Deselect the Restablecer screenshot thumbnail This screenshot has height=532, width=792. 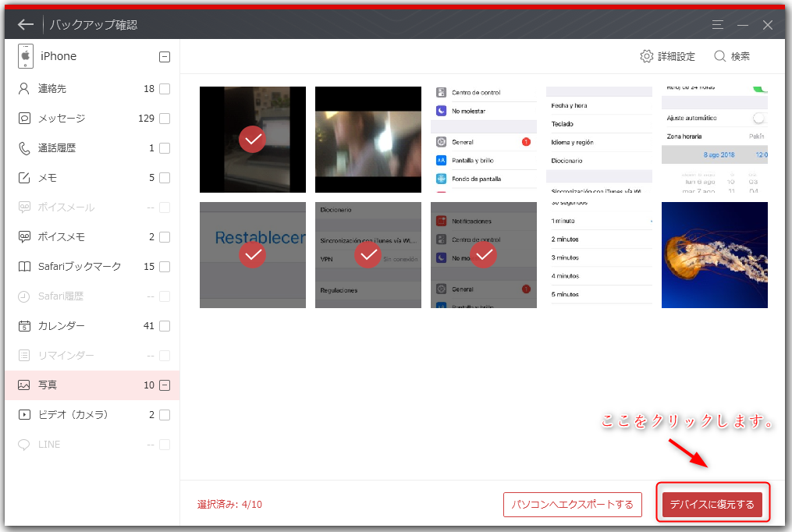(253, 255)
